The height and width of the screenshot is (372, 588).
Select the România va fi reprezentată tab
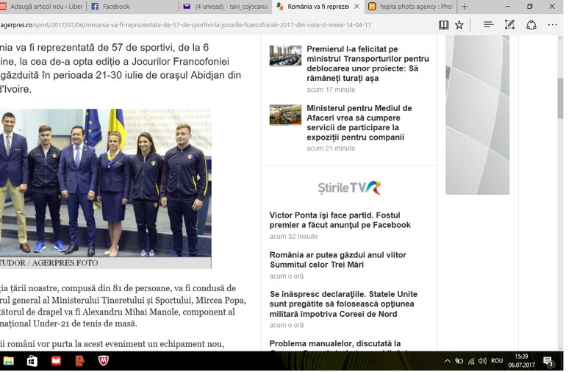[x=318, y=7]
